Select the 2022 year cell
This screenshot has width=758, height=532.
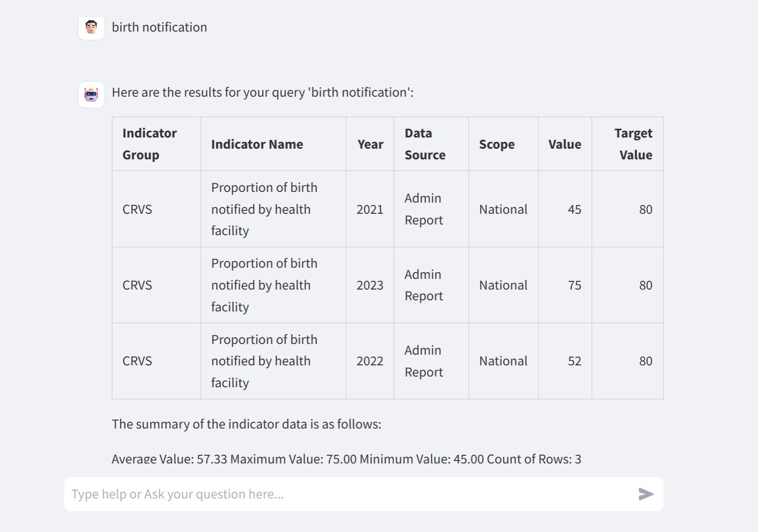370,361
